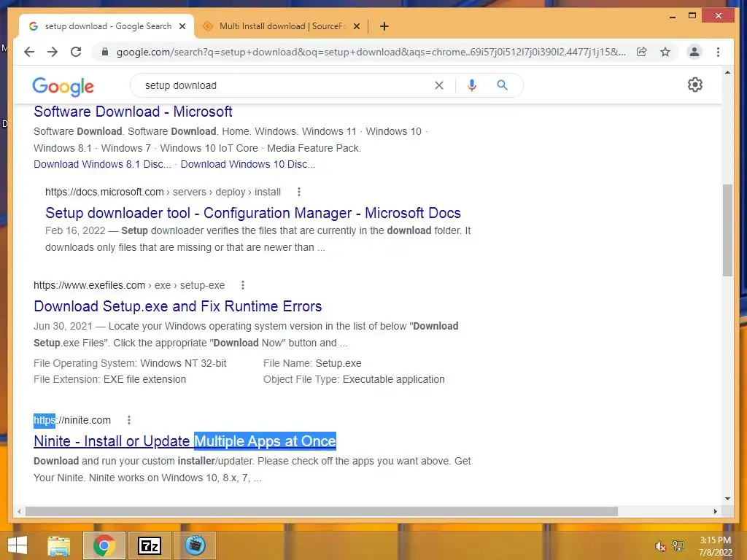Click the Chrome address bar URL

[x=371, y=52]
